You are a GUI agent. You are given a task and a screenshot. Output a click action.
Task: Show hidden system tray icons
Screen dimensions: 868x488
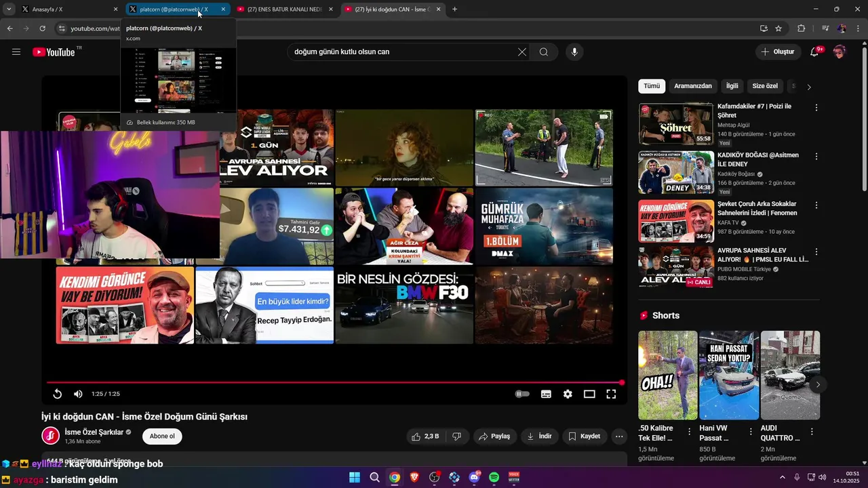tap(782, 477)
